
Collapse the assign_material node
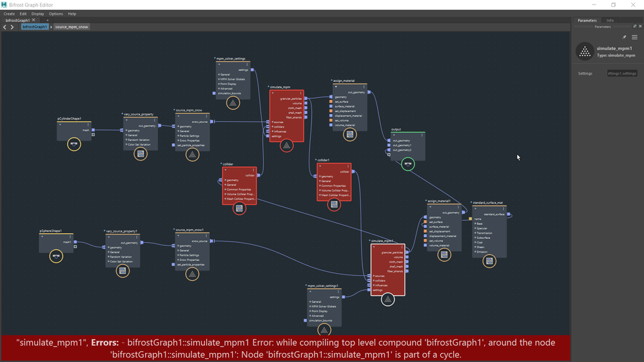pyautogui.click(x=336, y=86)
